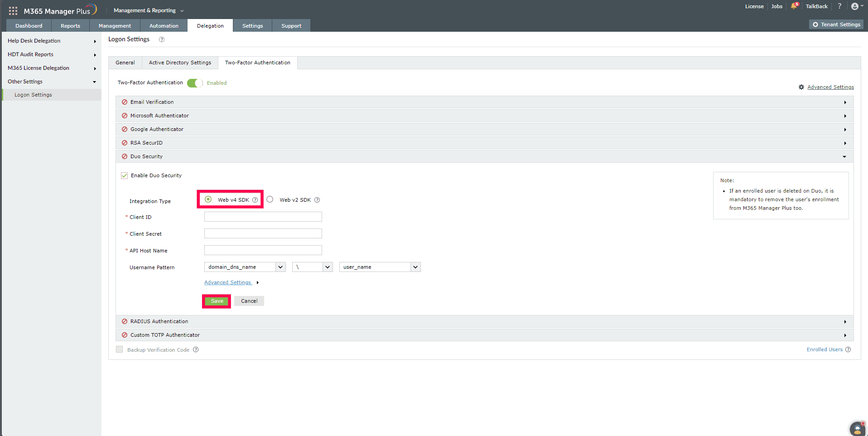The width and height of the screenshot is (868, 436).
Task: Open the user_name username pattern dropdown
Action: point(380,267)
